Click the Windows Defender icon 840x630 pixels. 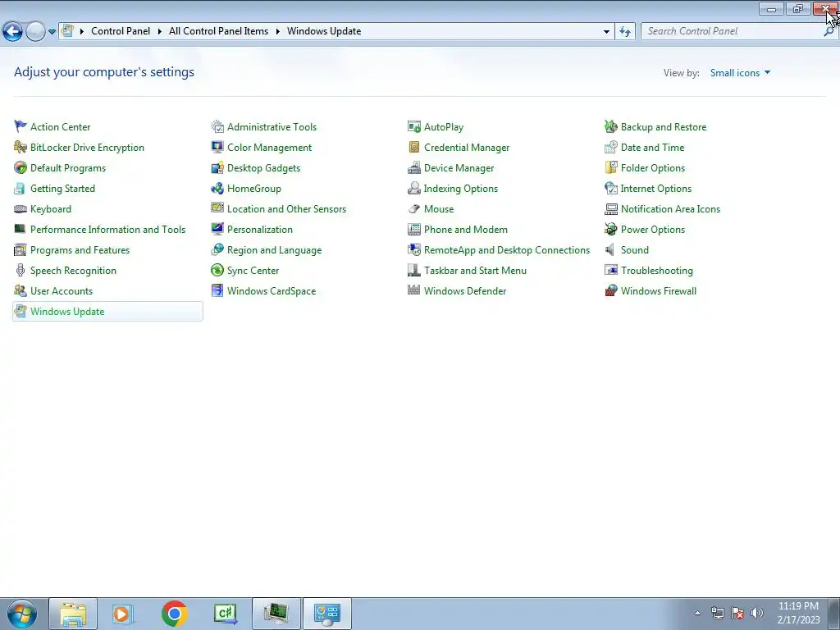coord(414,291)
